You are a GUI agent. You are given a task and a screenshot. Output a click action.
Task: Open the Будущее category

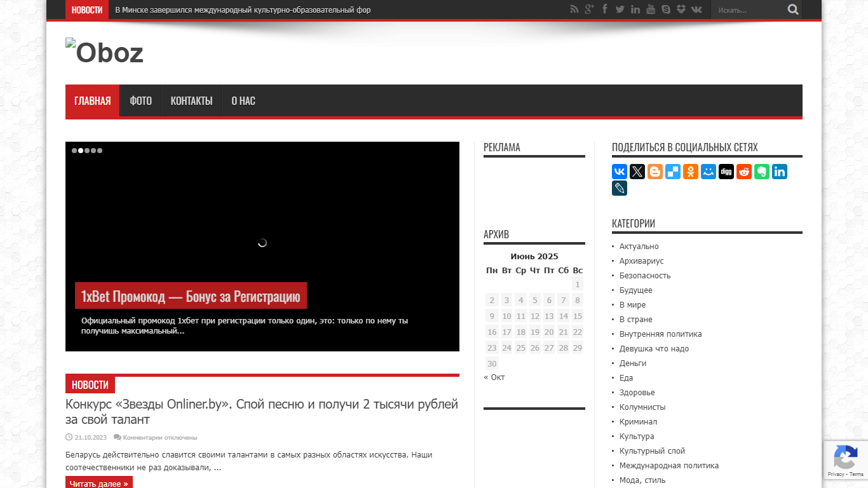pyautogui.click(x=636, y=290)
